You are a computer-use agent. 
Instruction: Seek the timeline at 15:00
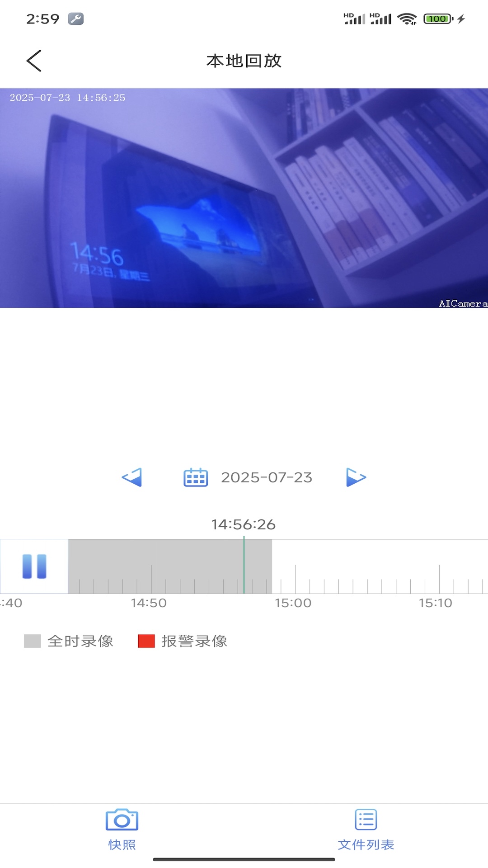[295, 579]
